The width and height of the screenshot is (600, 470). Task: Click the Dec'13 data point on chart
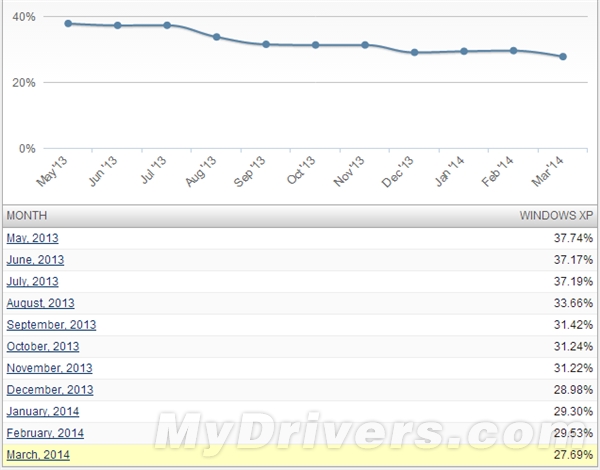click(414, 52)
